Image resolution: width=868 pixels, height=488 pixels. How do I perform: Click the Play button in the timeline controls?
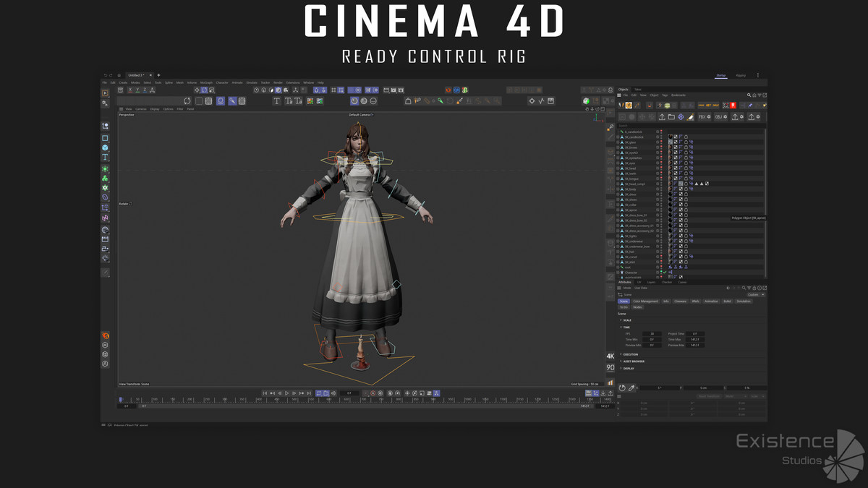click(x=286, y=394)
